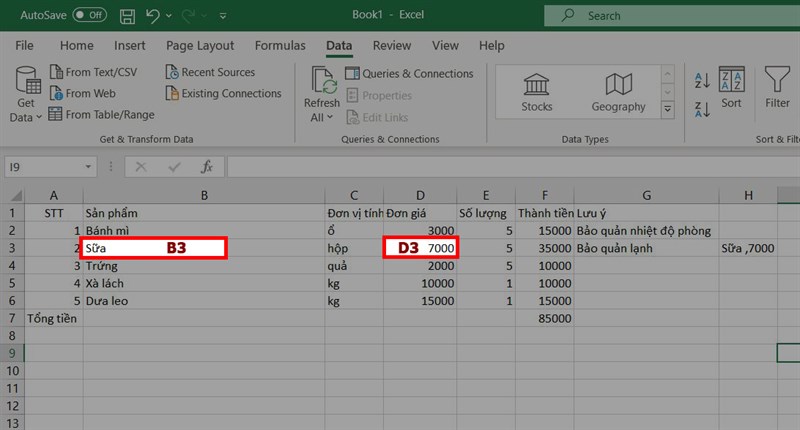Screen dimensions: 800x430
Task: Click From Text/CSV import button
Action: tap(93, 72)
